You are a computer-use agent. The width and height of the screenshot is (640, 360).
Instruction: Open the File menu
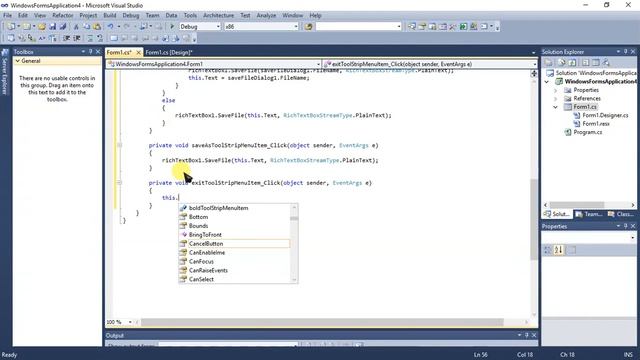tap(7, 16)
